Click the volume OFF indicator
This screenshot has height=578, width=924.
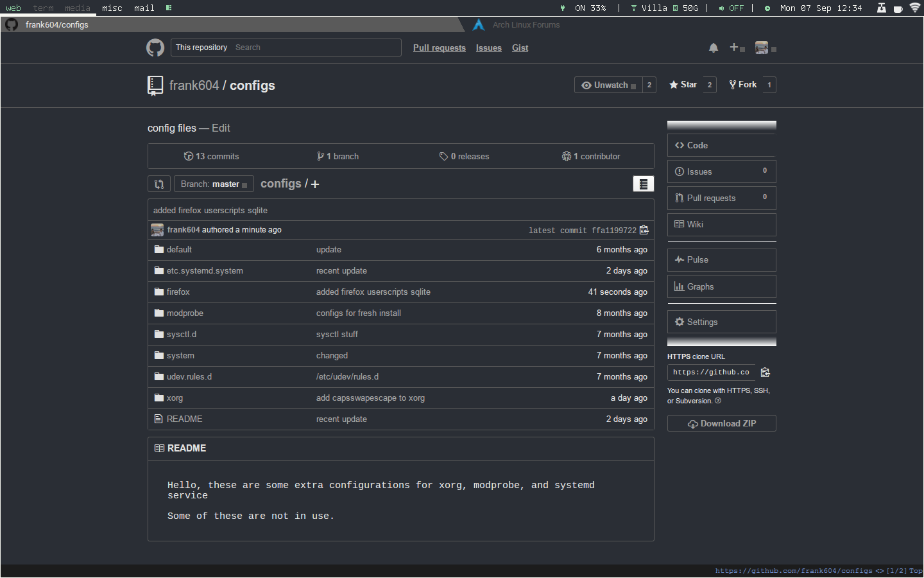pyautogui.click(x=732, y=8)
